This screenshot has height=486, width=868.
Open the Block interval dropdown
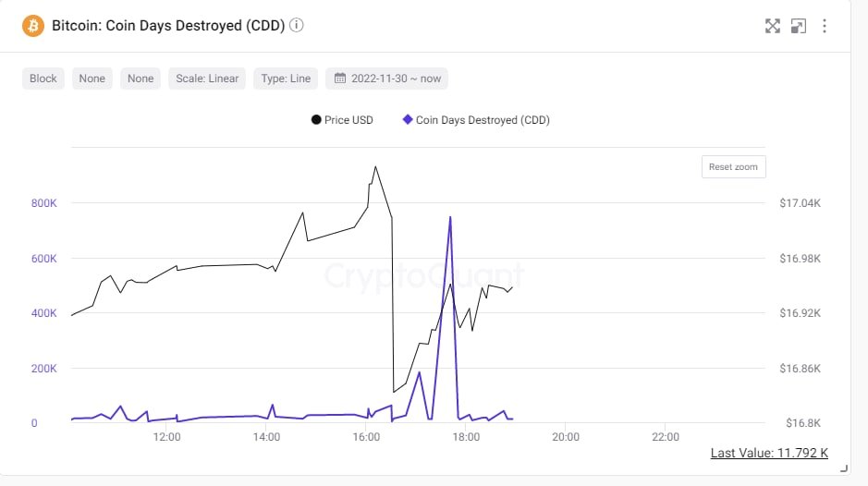click(x=43, y=79)
